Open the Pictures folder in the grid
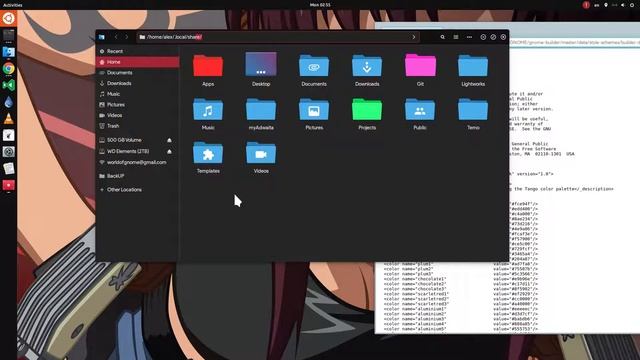The width and height of the screenshot is (640, 360). (313, 109)
